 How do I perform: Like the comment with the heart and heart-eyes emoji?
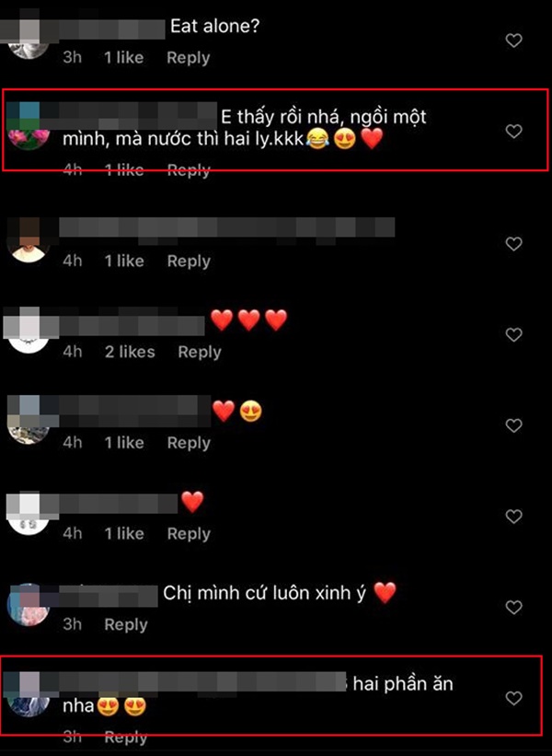[x=513, y=425]
